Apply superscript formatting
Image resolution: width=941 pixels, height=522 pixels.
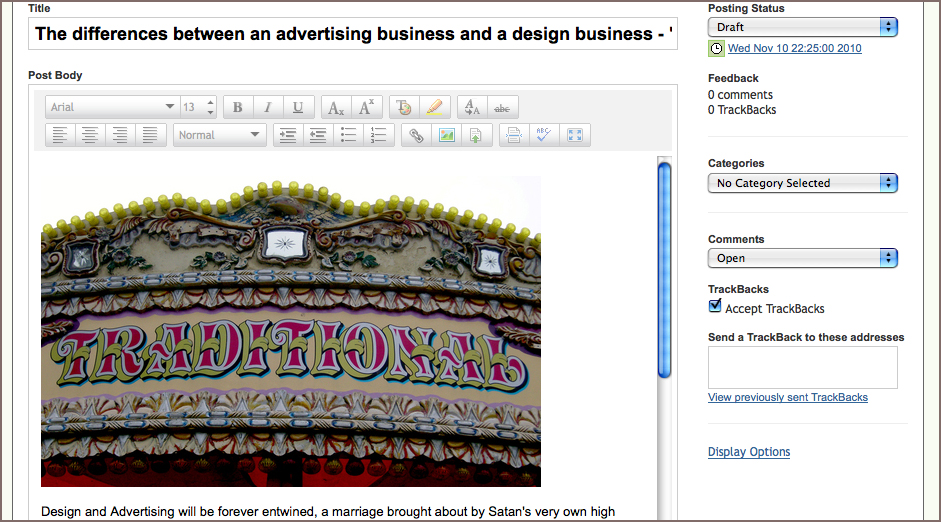[366, 107]
